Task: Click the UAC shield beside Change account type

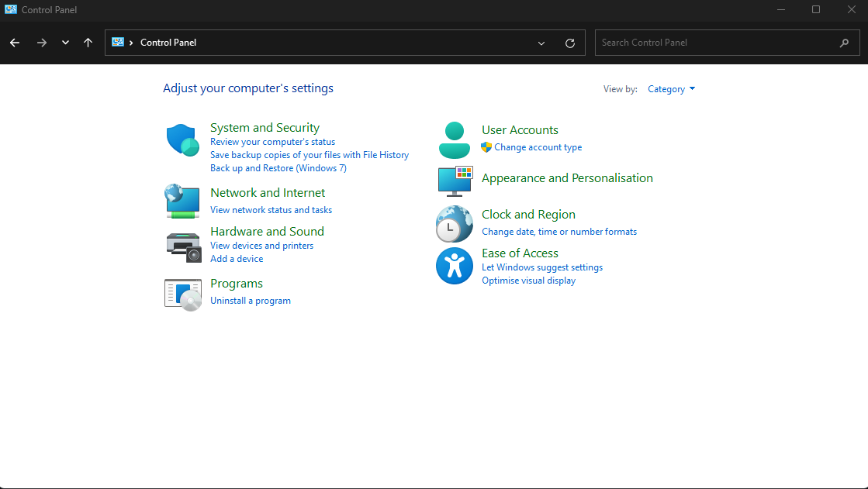Action: [486, 147]
